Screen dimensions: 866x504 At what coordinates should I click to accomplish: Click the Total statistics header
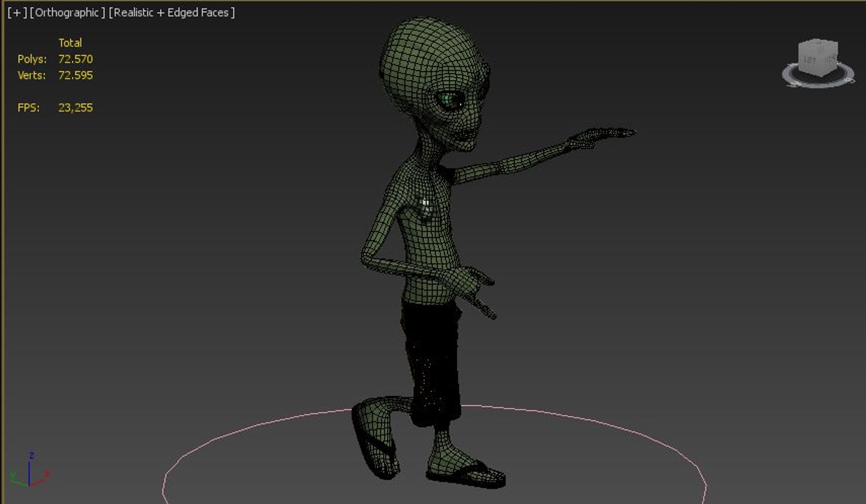point(70,43)
